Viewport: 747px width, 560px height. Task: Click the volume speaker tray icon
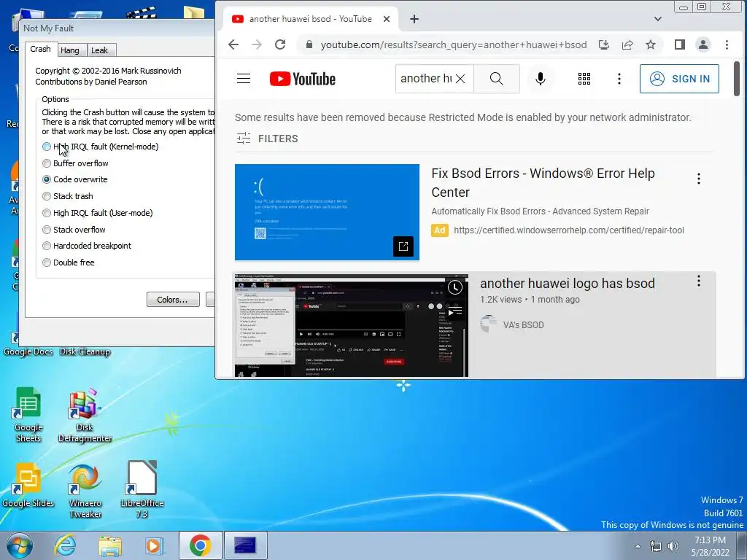[673, 546]
